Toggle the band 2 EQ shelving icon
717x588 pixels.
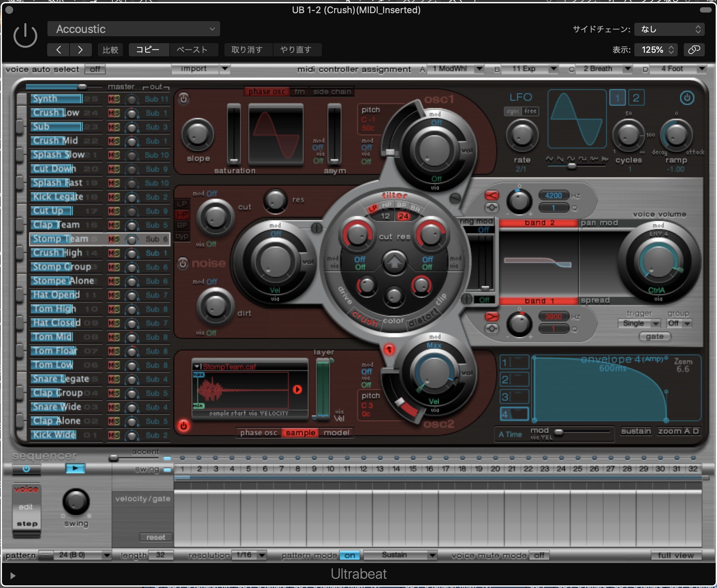tap(492, 195)
